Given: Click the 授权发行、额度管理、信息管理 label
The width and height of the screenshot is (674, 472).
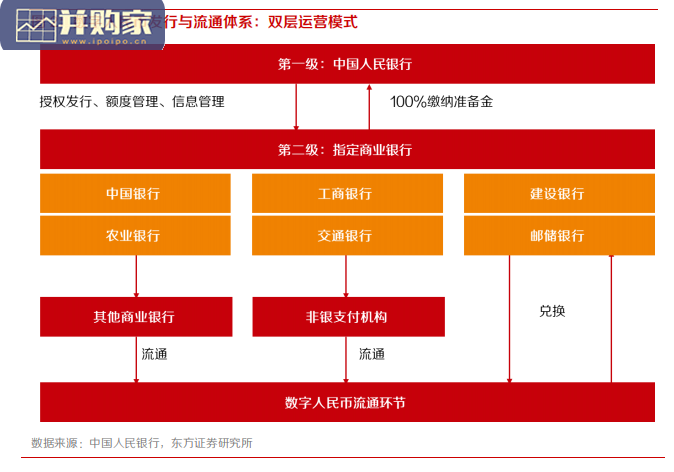Looking at the screenshot, I should tap(132, 102).
